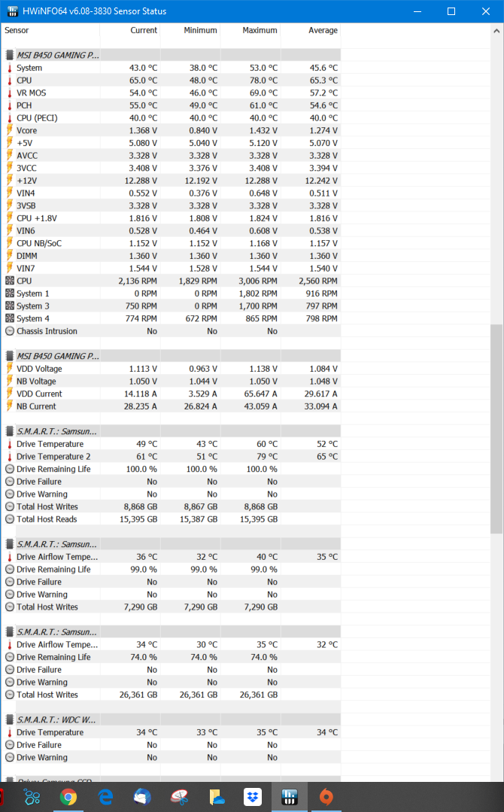Click the circle icon next to Total Host Reads
The image size is (504, 812).
point(9,519)
